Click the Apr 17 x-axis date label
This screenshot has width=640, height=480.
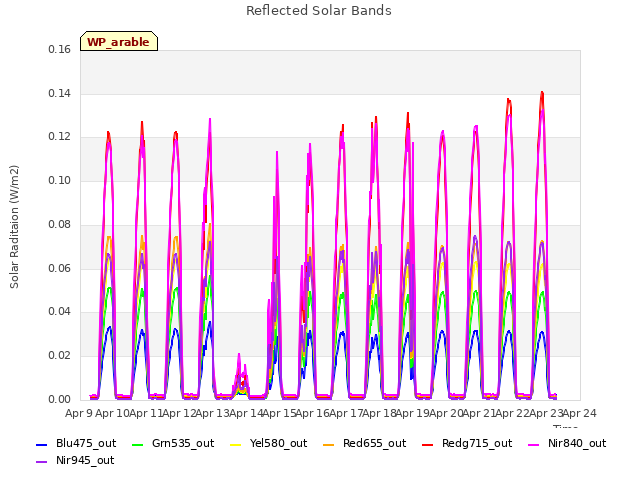click(x=346, y=413)
